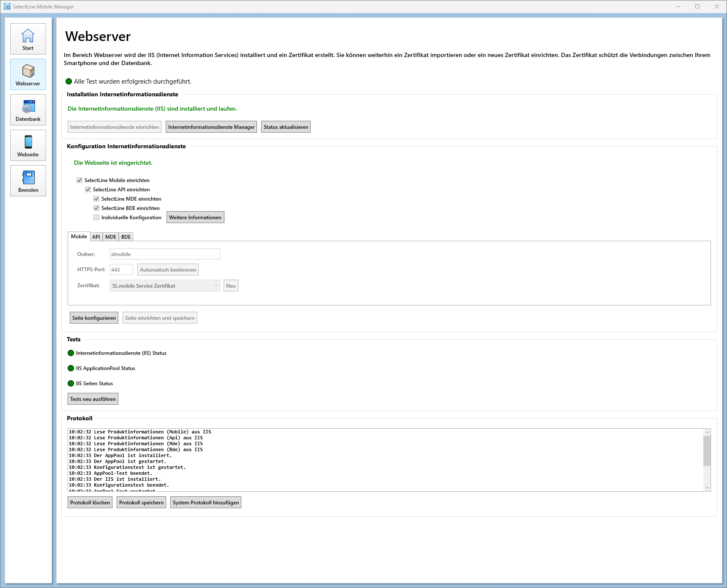
Task: Click Automatisch bestimmen button
Action: tap(168, 270)
